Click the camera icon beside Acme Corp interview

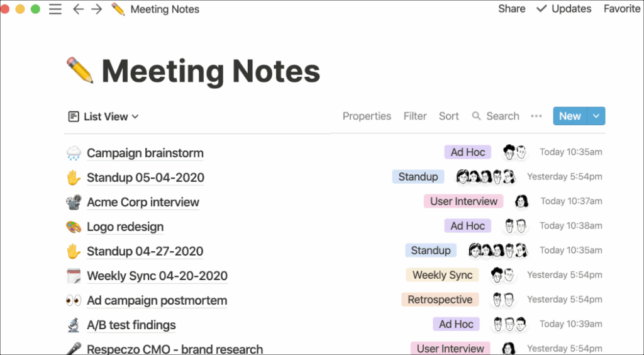click(x=74, y=202)
